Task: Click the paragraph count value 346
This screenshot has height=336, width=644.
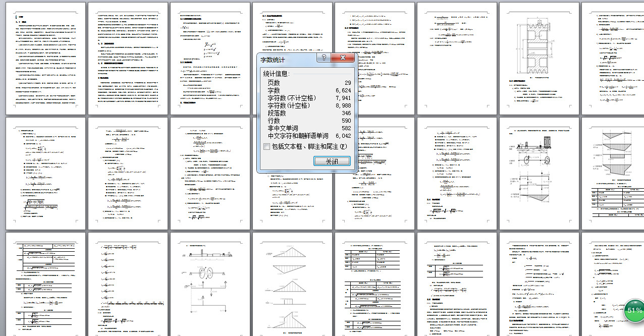Action: coord(345,113)
